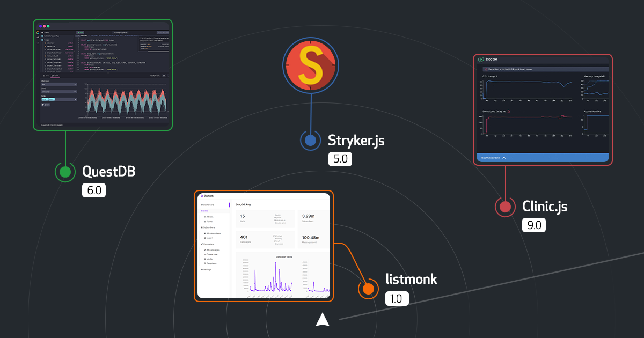The height and width of the screenshot is (338, 644).
Task: Click the Doctor heartbeat logo icon
Action: point(481,60)
